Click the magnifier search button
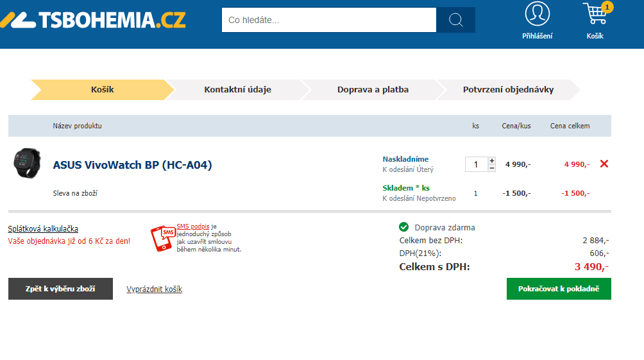This screenshot has height=360, width=644. click(455, 20)
